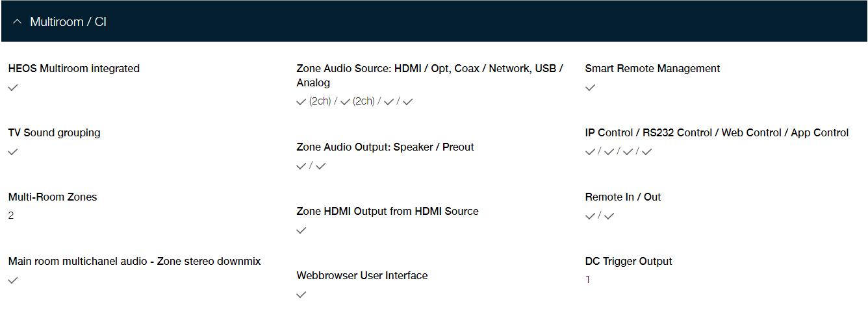
Task: Collapse the Multiroom / CI section chevron
Action: tap(18, 22)
